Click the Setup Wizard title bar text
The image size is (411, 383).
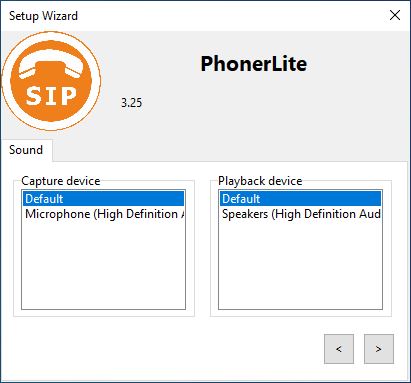pyautogui.click(x=43, y=16)
